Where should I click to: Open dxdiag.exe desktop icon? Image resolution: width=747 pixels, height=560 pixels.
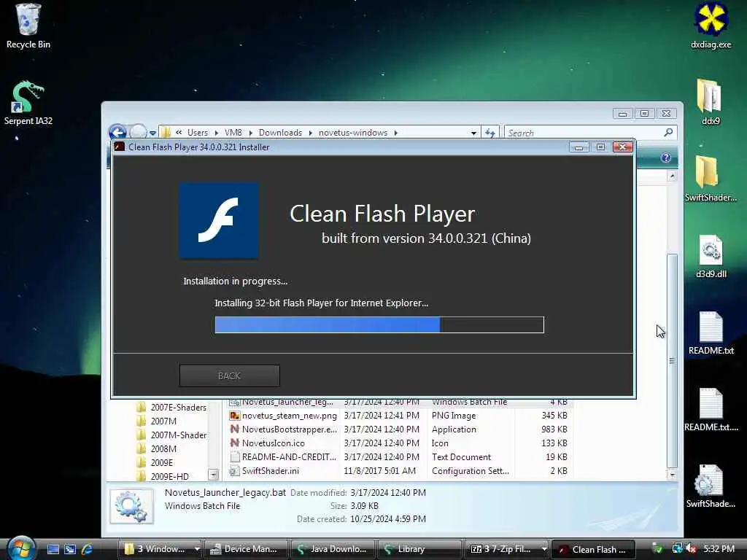click(711, 26)
